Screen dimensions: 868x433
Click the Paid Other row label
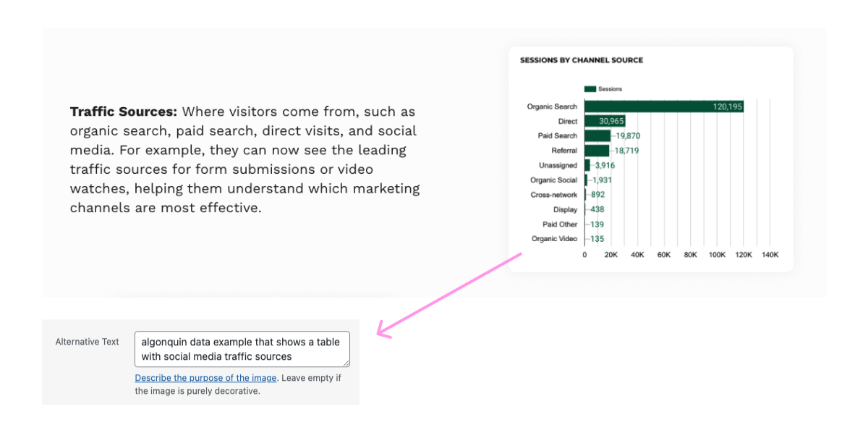(560, 224)
